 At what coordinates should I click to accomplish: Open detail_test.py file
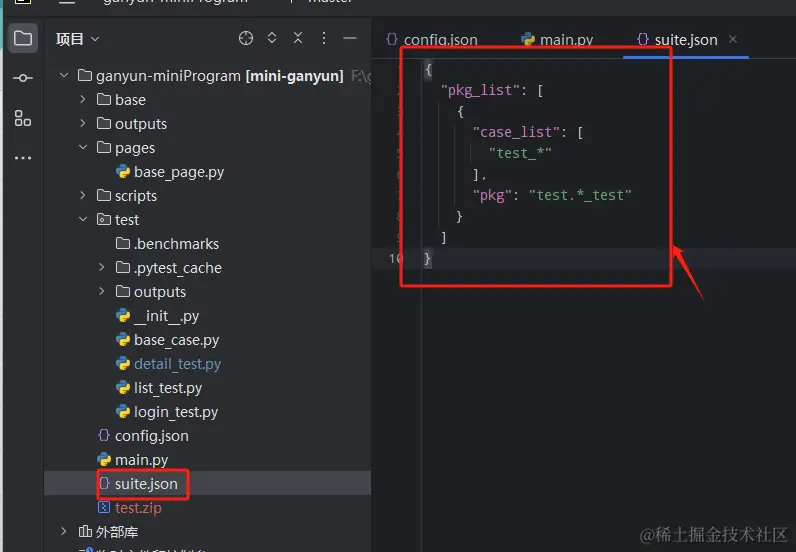169,364
